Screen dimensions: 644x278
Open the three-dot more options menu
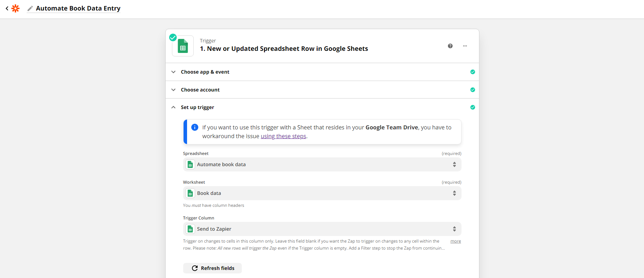tap(465, 46)
